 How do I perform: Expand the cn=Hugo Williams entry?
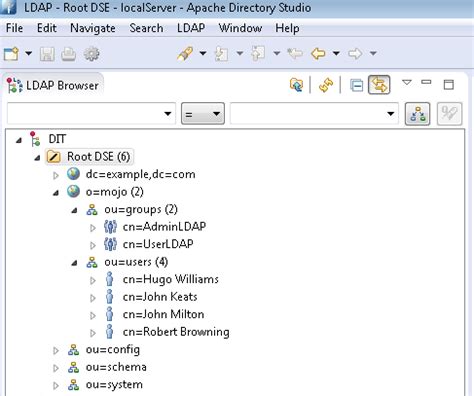pos(93,281)
